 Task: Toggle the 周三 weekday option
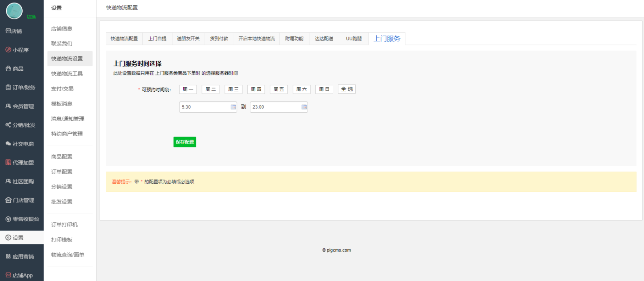(233, 89)
